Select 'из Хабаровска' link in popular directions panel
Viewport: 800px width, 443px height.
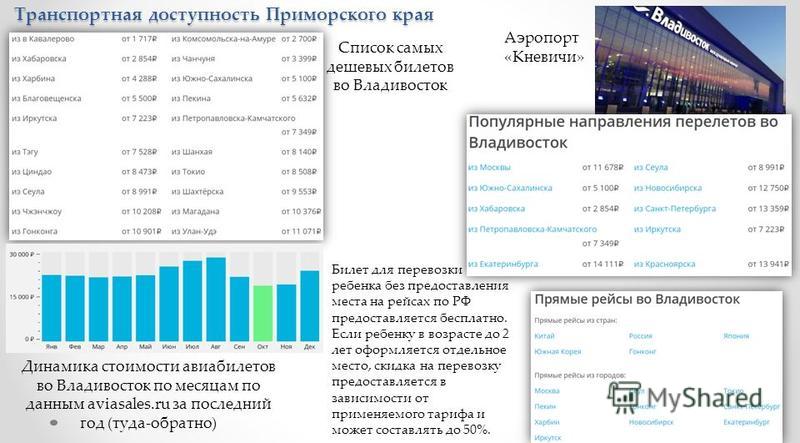click(x=496, y=209)
